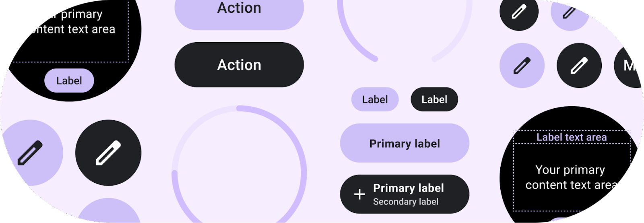
Task: Click the lilac pencil button cut off at top edge
Action: click(569, 13)
